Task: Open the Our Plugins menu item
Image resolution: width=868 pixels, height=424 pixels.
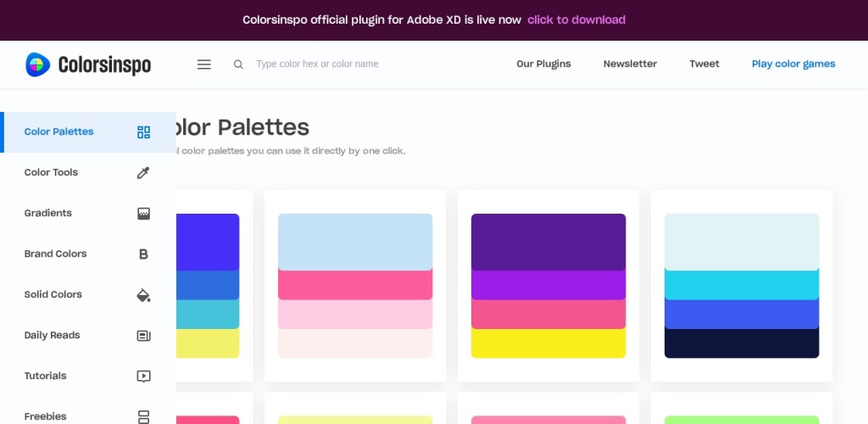Action: pyautogui.click(x=543, y=64)
